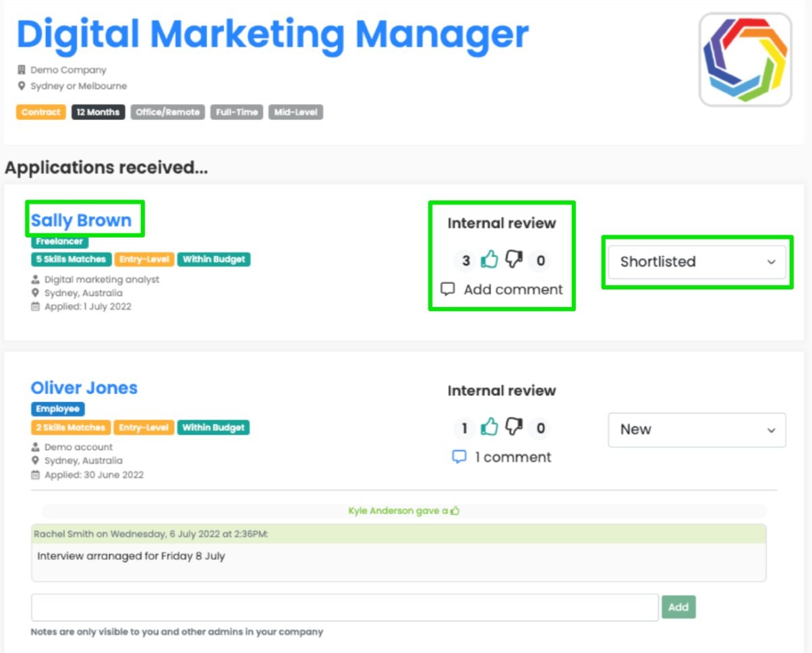The width and height of the screenshot is (812, 653).
Task: Click the company logo in the header
Action: tap(745, 59)
